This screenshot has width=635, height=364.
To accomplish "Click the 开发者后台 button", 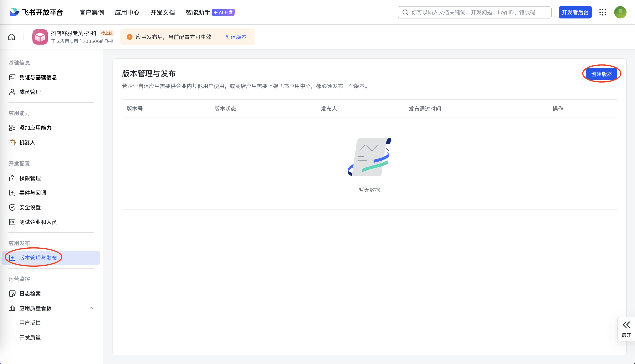I will (575, 12).
